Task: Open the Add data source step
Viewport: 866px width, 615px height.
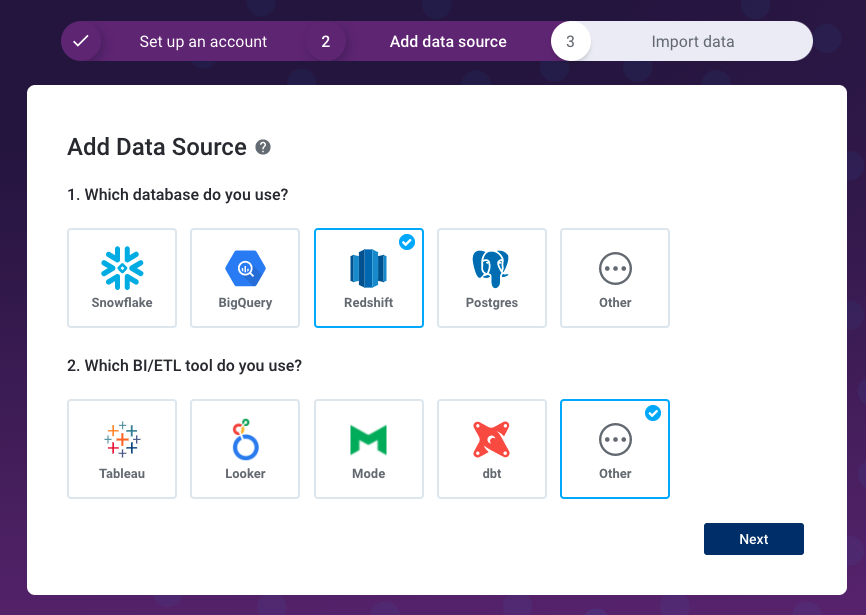Action: click(448, 41)
